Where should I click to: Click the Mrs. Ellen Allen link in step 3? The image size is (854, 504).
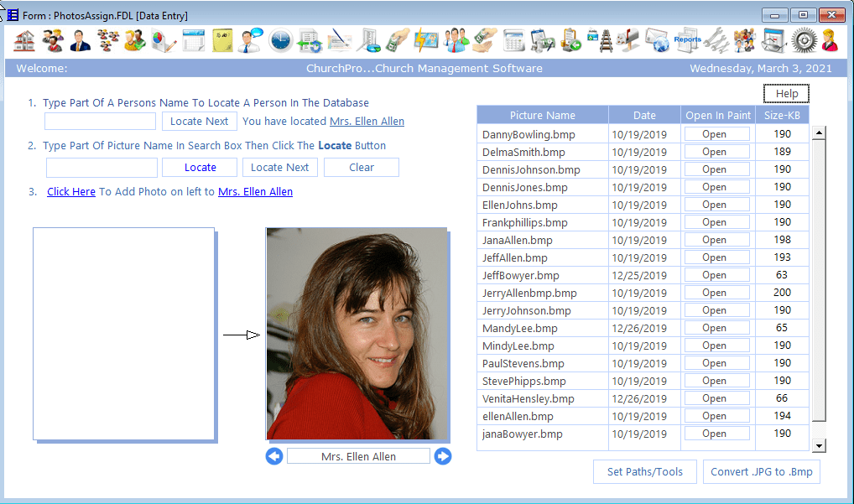(x=255, y=191)
